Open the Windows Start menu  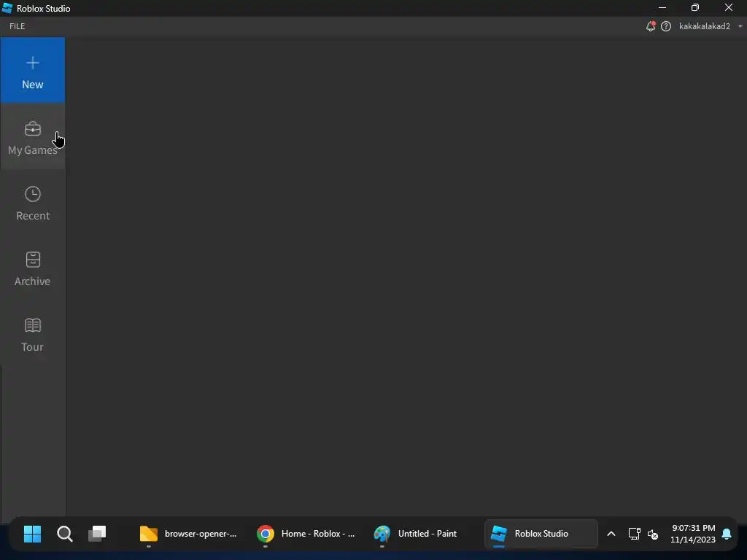coord(32,534)
